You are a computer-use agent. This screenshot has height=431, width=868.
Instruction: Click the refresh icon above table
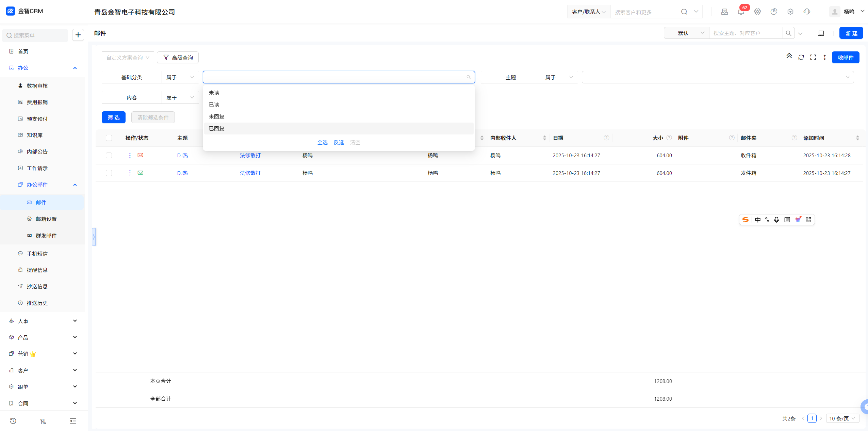801,57
